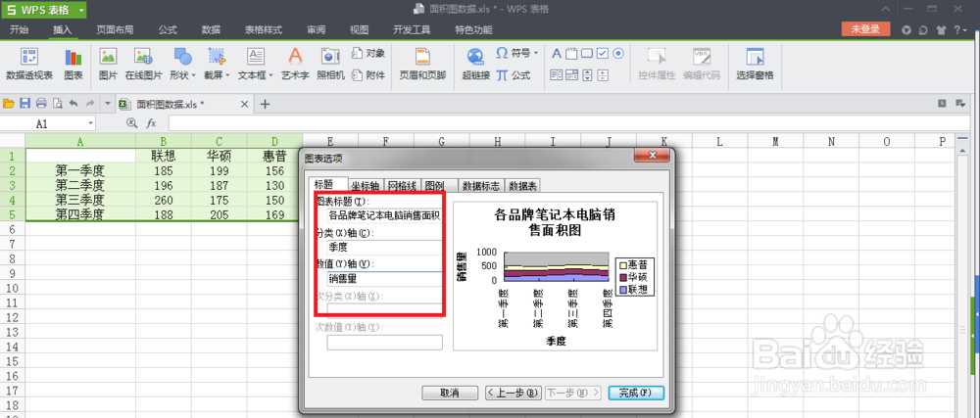
Task: Switch to the 数据 ribbon tab
Action: 212,30
